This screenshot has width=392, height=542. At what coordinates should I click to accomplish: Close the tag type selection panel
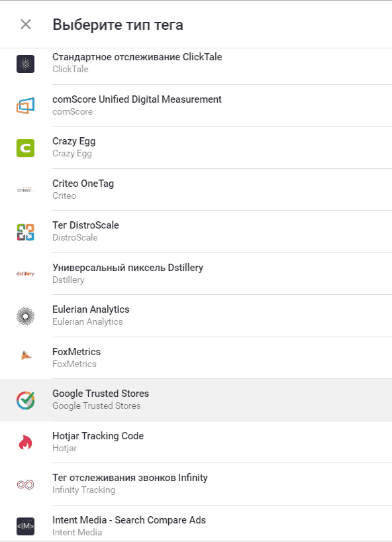[x=26, y=25]
